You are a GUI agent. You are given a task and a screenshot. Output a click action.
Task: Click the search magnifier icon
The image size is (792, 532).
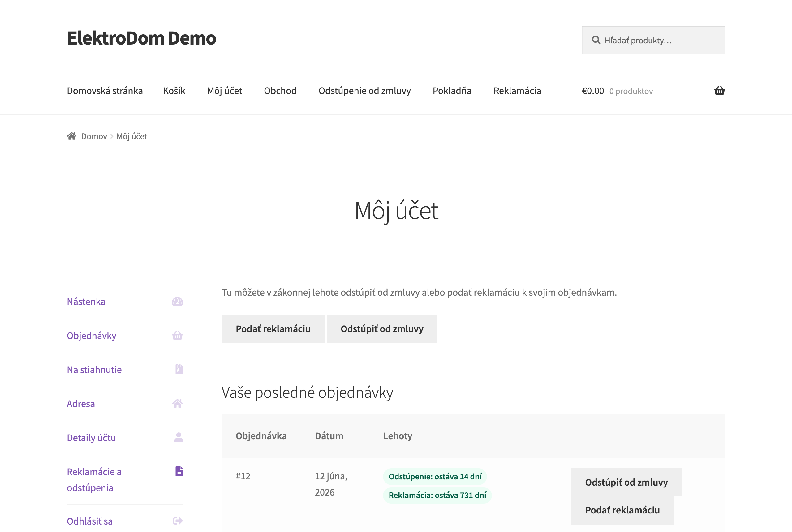coord(596,41)
